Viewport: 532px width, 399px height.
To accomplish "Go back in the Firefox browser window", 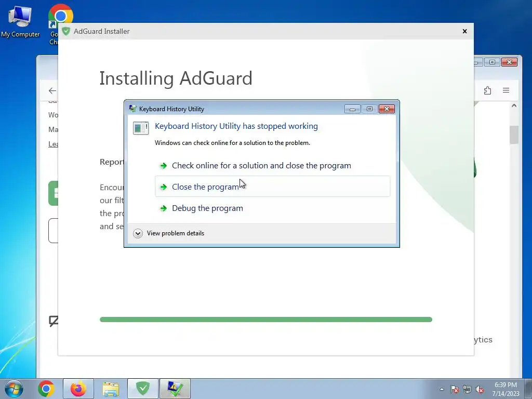I will tap(52, 90).
